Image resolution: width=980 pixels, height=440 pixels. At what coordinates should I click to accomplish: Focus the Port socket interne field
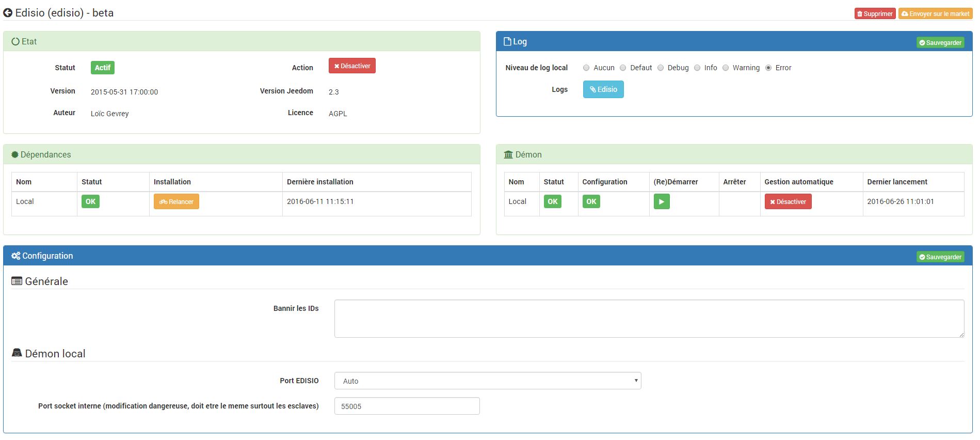(407, 406)
